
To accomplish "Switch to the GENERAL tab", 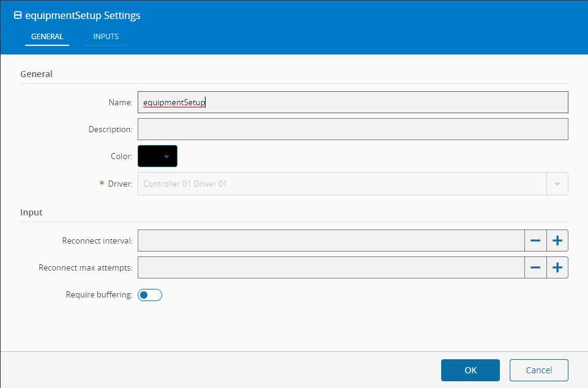I will (47, 37).
